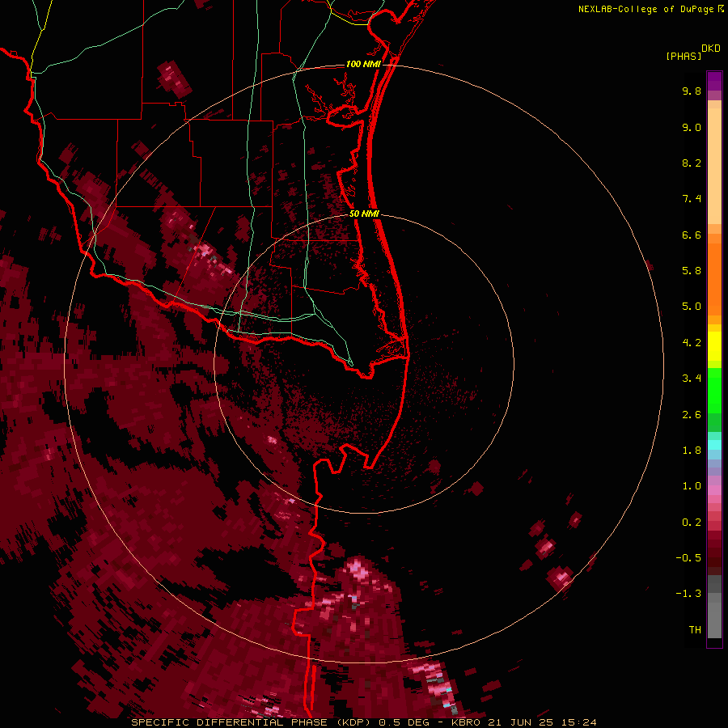Click the [PHAS] unit label
The image size is (728, 728).
pyautogui.click(x=684, y=57)
